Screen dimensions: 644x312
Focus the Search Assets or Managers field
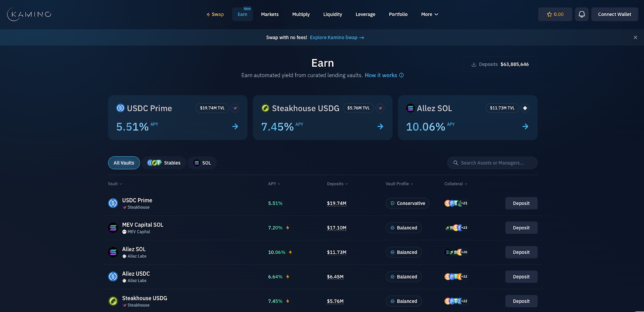pos(492,163)
